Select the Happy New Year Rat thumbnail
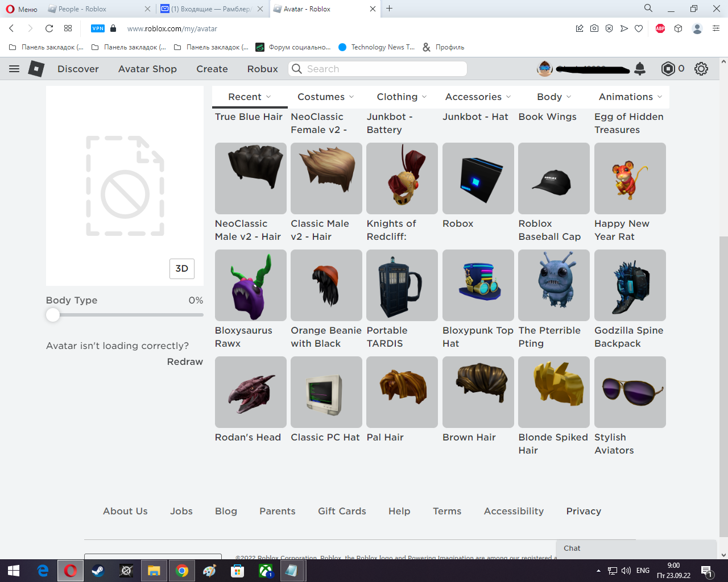Viewport: 728px width, 582px height. tap(630, 178)
